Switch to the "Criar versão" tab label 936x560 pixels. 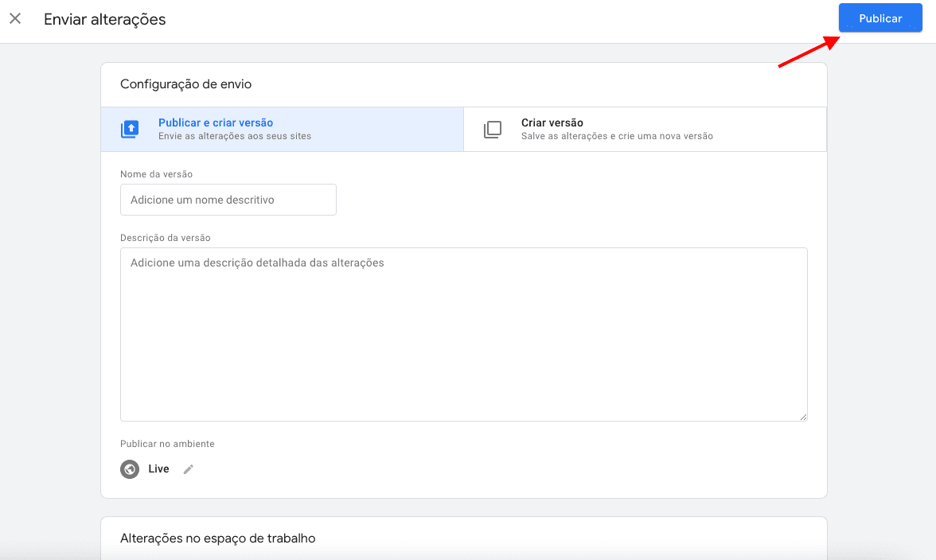pos(552,122)
